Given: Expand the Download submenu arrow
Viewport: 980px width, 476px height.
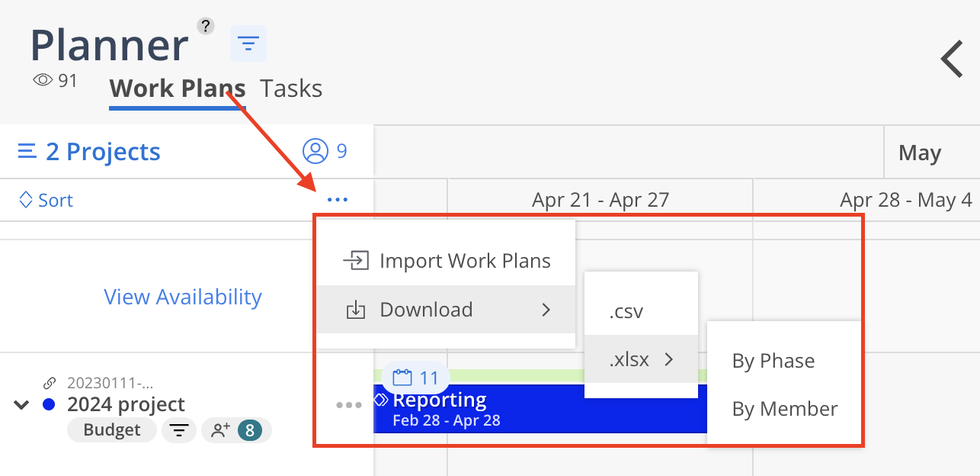Looking at the screenshot, I should coord(546,310).
